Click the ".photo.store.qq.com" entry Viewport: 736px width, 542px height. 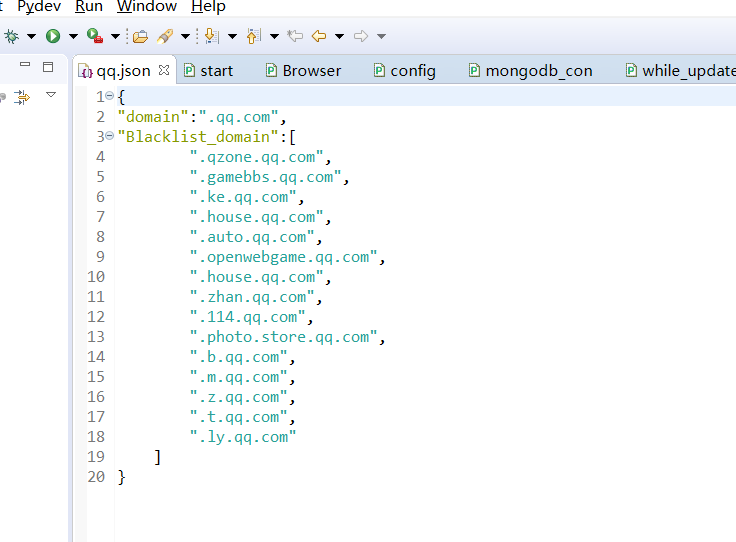click(284, 337)
